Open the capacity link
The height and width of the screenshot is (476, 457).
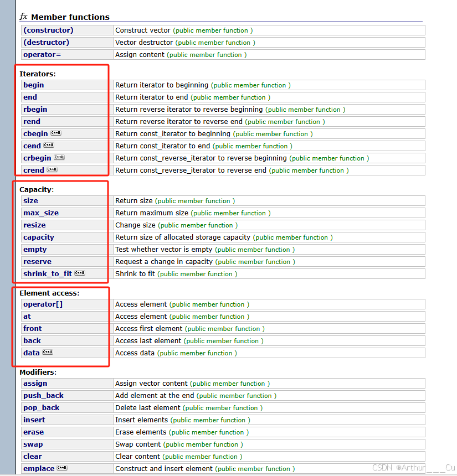click(x=39, y=237)
